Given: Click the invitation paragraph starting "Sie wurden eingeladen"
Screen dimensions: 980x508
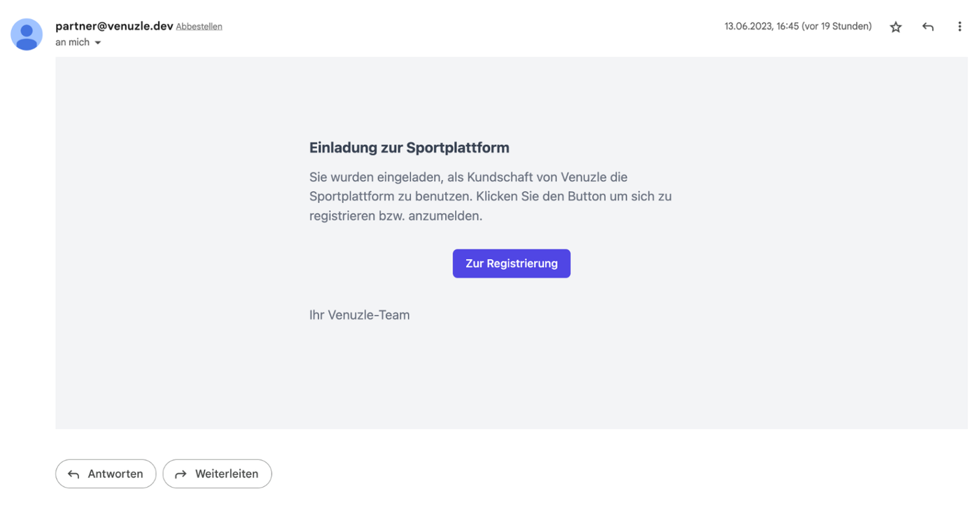Looking at the screenshot, I should coord(490,196).
